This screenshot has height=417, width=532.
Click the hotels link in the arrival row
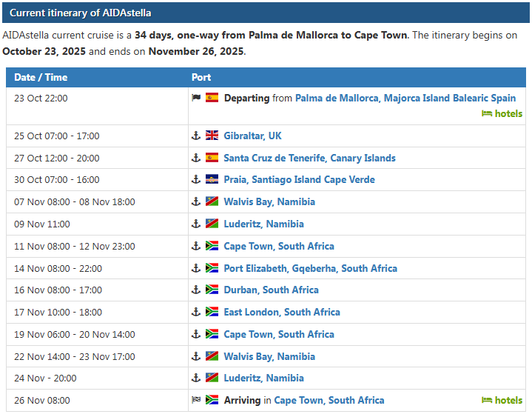[502, 400]
